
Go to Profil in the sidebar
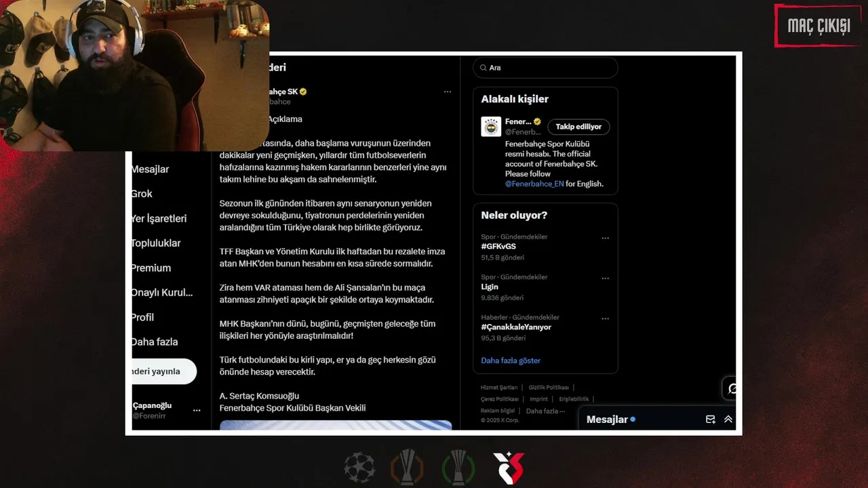(142, 317)
